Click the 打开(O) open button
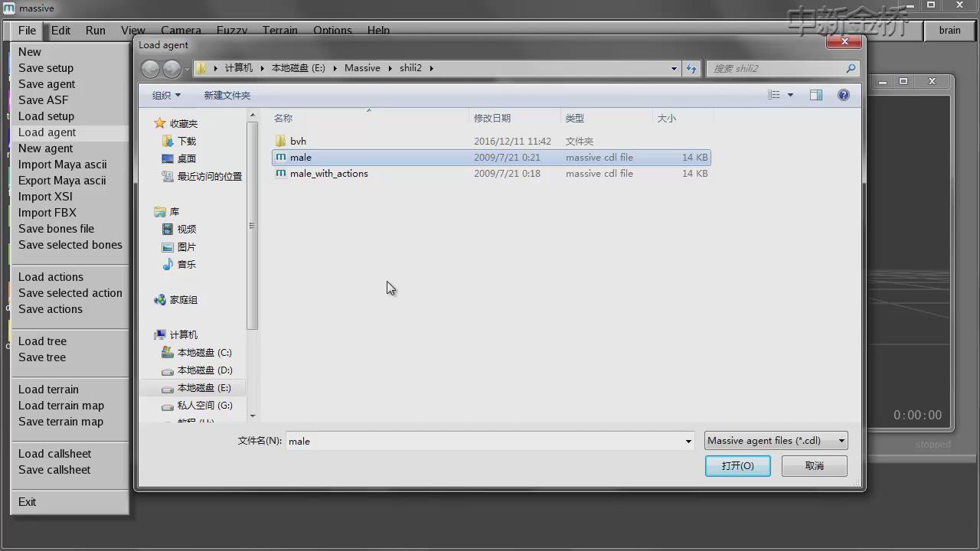Screen dimensions: 980x551 coord(737,465)
